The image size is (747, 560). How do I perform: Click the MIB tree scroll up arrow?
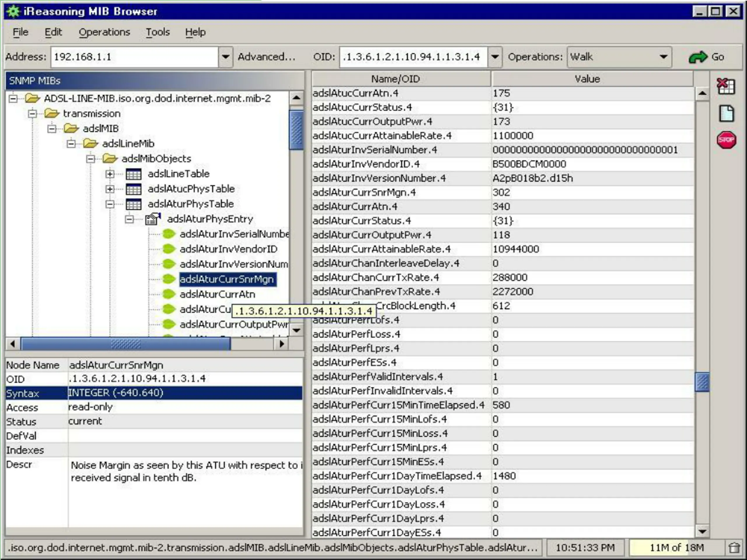coord(296,98)
